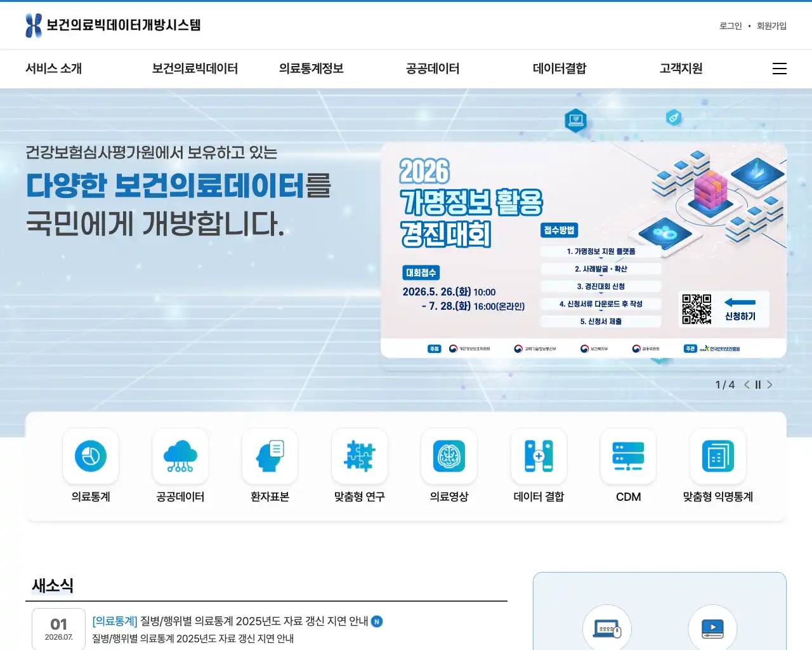Open news title 질병/행위별 의료통계 2025년도 자료 갱신 지연 안내
Image resolution: width=812 pixels, height=650 pixels.
(254, 621)
